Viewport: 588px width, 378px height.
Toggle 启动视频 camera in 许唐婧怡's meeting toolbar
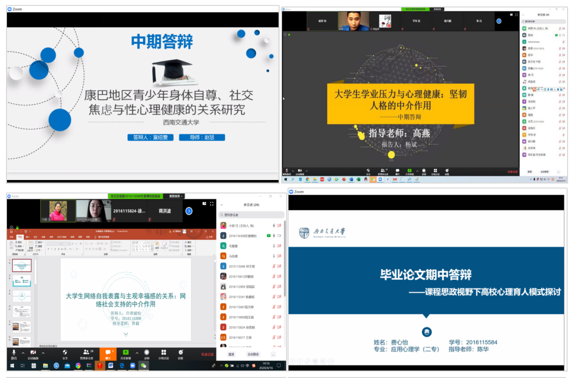(33, 352)
